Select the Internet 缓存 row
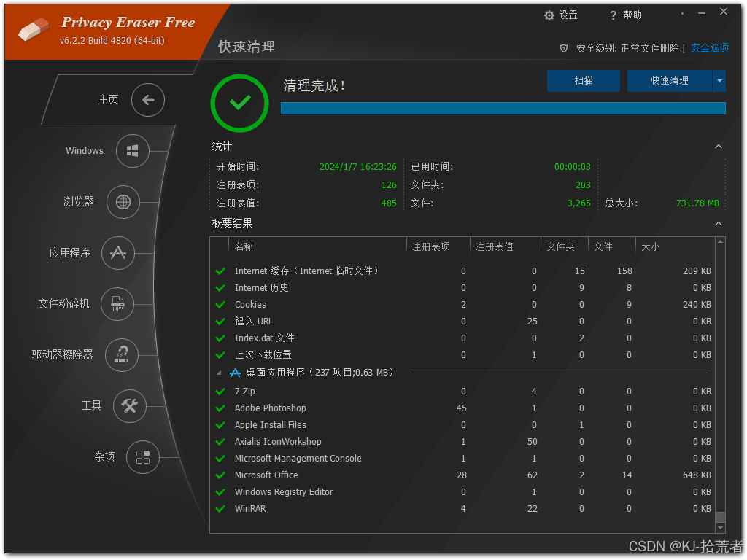 coord(463,271)
